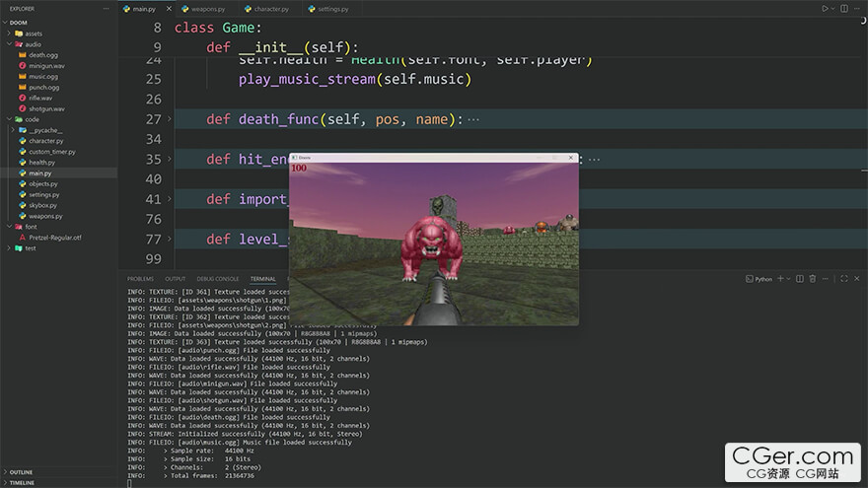Split the editor with split icon

844,9
